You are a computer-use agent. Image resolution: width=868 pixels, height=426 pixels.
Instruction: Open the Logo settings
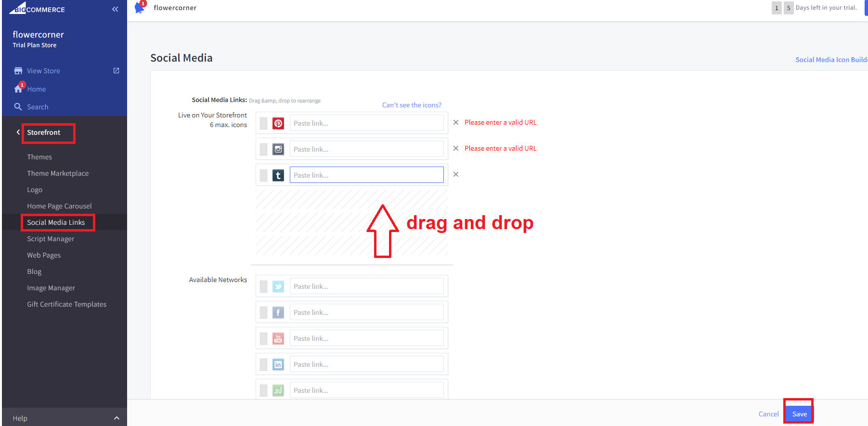click(35, 190)
